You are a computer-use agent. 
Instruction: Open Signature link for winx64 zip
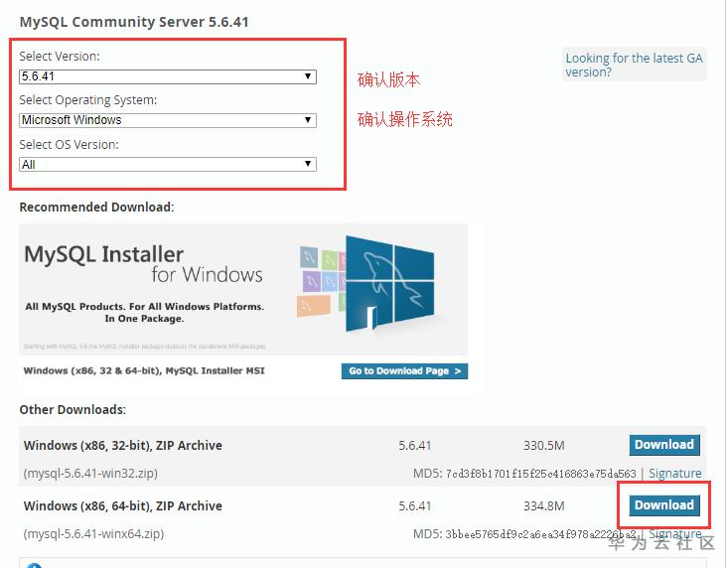pos(675,533)
